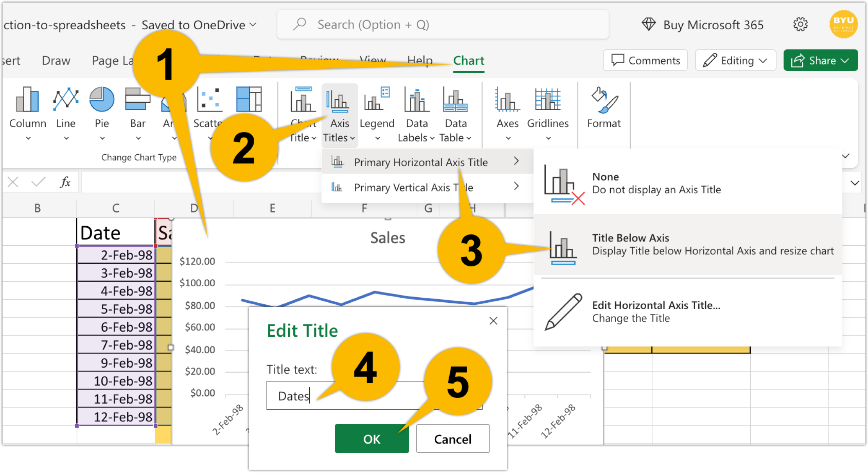Click the OK button in Edit Title

pyautogui.click(x=371, y=438)
